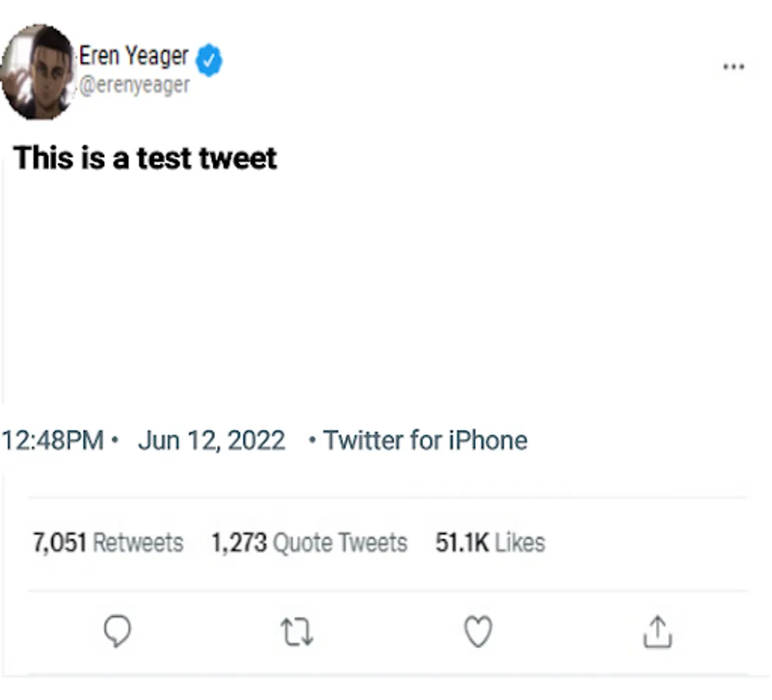Click the reply speech bubble icon

pos(117,632)
